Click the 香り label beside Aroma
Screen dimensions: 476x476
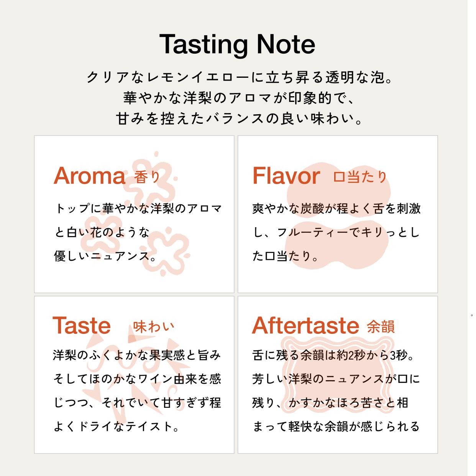(148, 177)
